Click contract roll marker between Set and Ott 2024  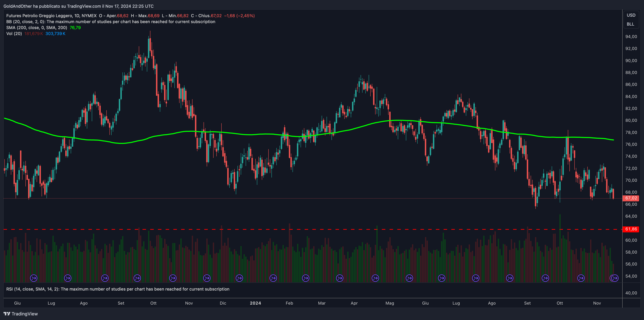pos(545,278)
